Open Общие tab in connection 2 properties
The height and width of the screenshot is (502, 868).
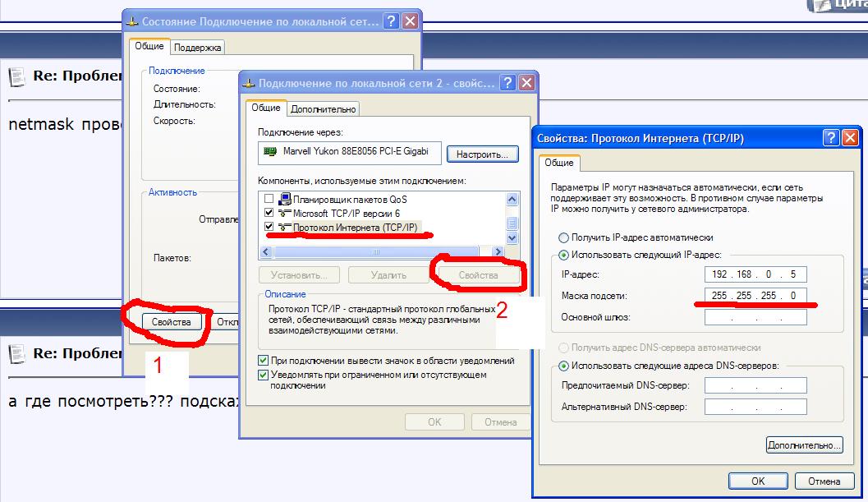266,108
